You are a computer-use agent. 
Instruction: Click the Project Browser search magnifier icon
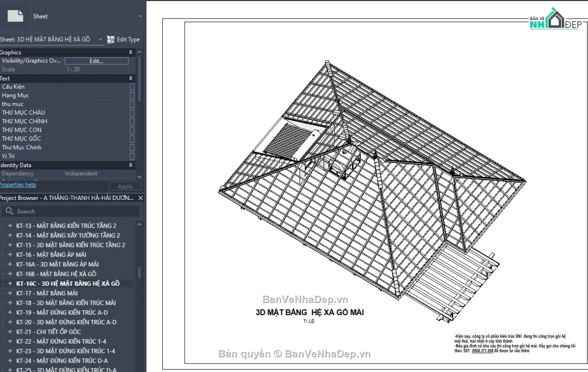9,211
